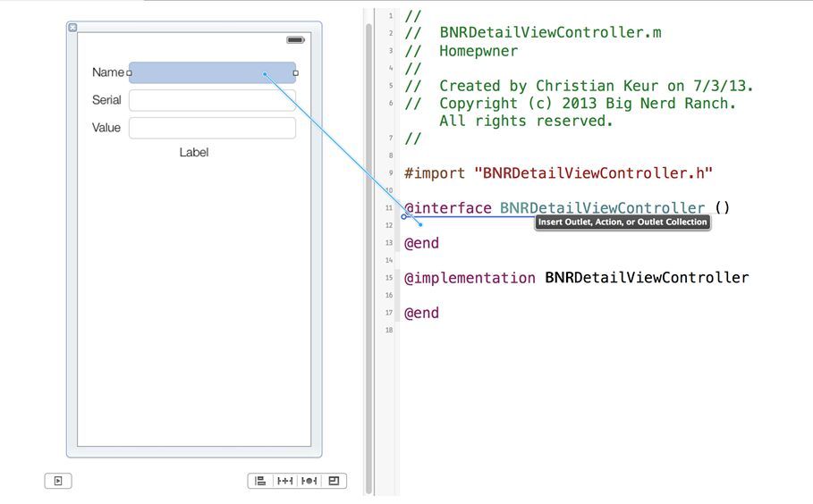
Task: Click line number 18 in the gutter
Action: tap(389, 330)
